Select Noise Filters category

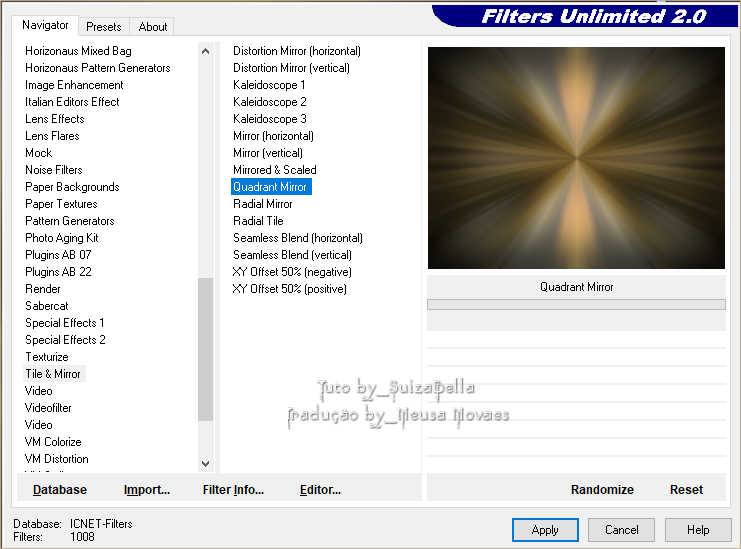(x=54, y=170)
